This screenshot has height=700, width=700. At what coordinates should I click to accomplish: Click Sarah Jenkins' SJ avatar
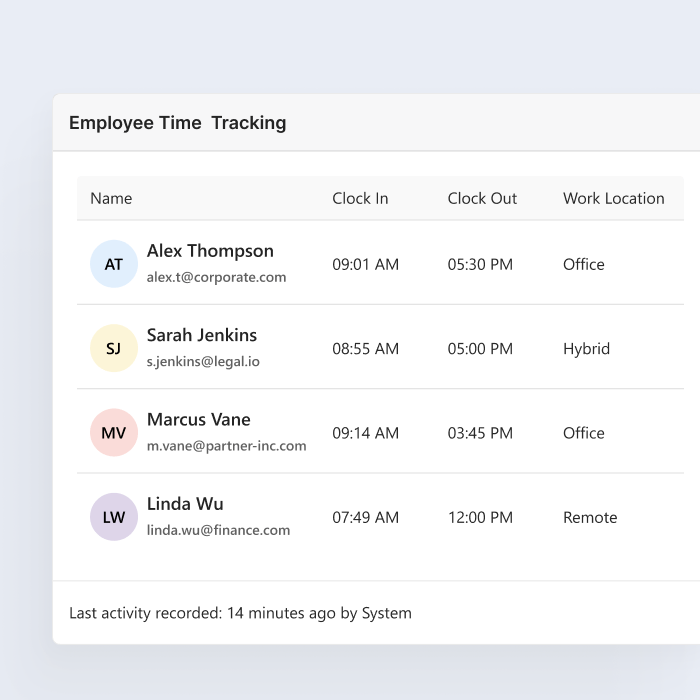(x=114, y=349)
